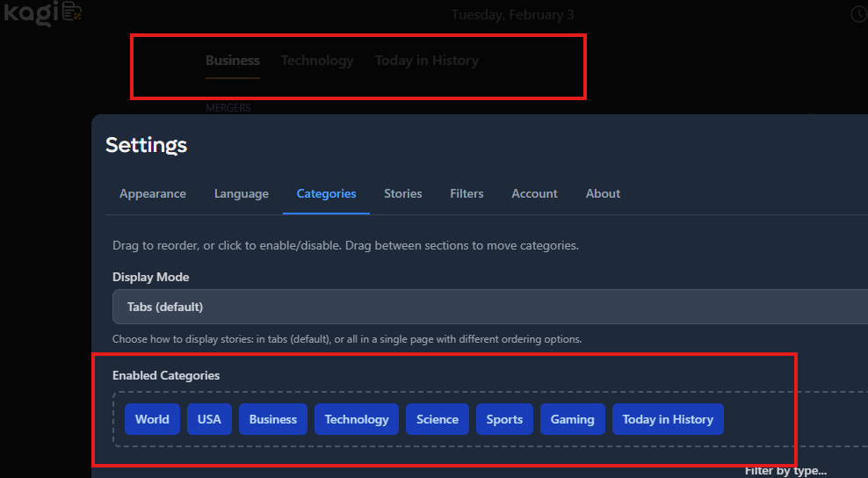
Task: Toggle the Science category chip
Action: (x=438, y=419)
